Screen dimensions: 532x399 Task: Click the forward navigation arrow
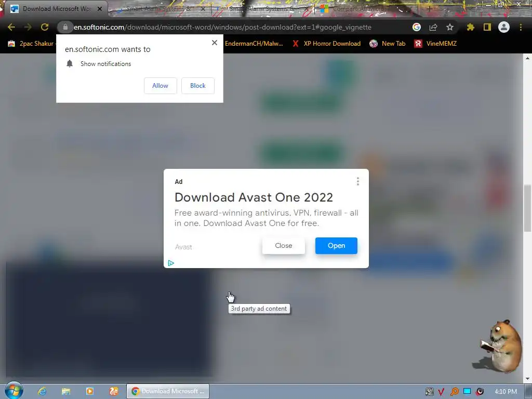tap(28, 27)
